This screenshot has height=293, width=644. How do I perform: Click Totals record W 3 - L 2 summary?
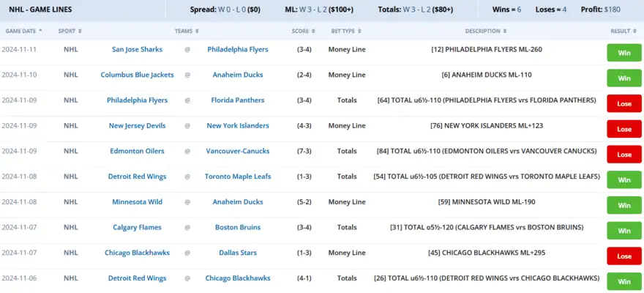[416, 10]
